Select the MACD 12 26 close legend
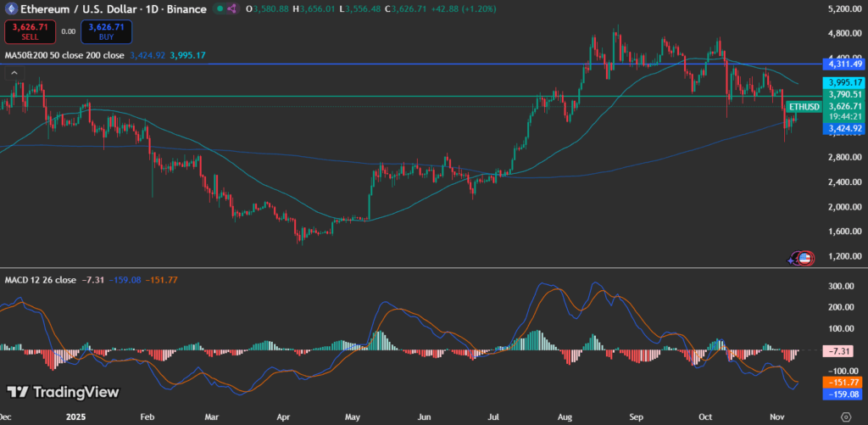The image size is (868, 425). click(x=41, y=279)
